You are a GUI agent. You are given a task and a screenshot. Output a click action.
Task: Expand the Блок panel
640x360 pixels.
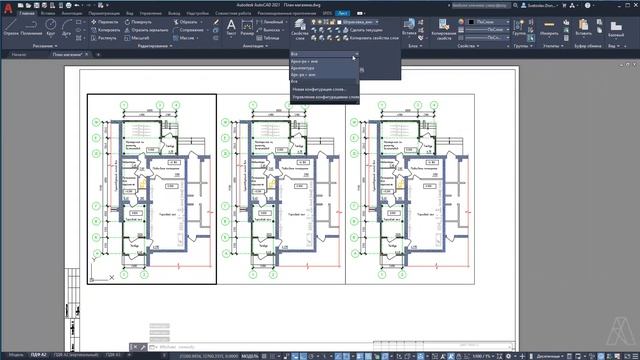(x=415, y=46)
